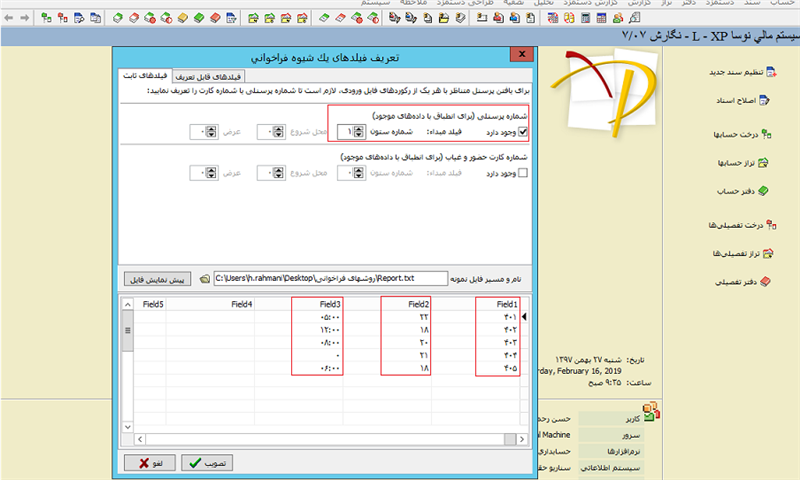
Task: Select the فیلدهای ثابت tab
Action: pyautogui.click(x=146, y=76)
